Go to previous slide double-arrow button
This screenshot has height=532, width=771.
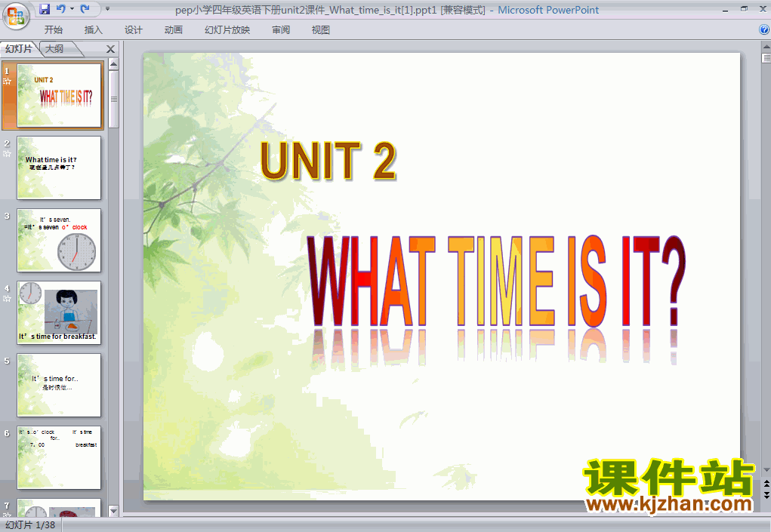coord(766,484)
